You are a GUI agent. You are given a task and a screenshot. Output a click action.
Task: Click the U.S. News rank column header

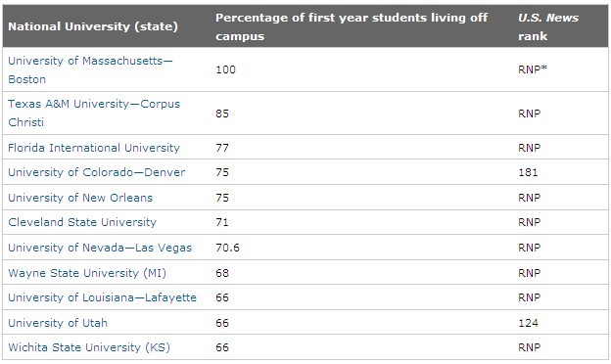tap(548, 26)
